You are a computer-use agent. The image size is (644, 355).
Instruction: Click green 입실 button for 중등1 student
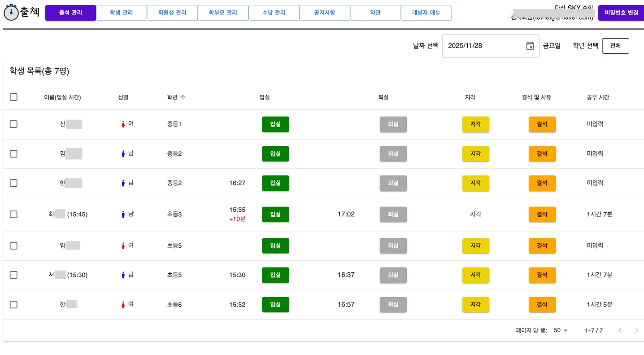click(x=275, y=124)
